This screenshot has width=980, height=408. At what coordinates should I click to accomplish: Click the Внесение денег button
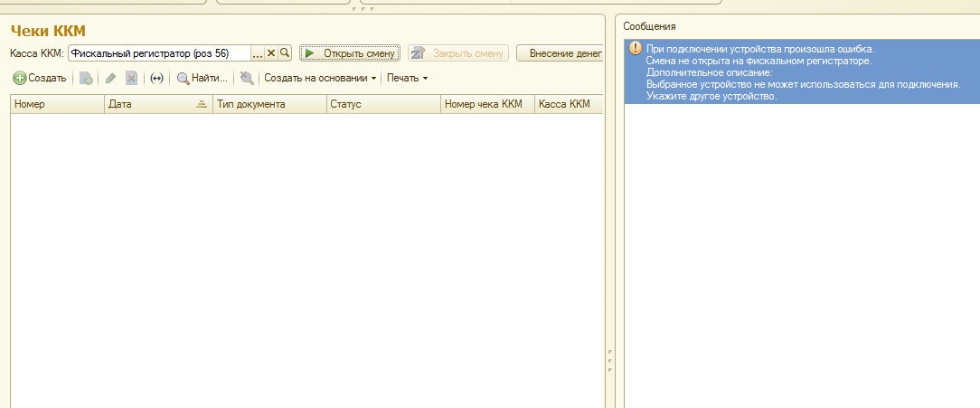pos(560,53)
